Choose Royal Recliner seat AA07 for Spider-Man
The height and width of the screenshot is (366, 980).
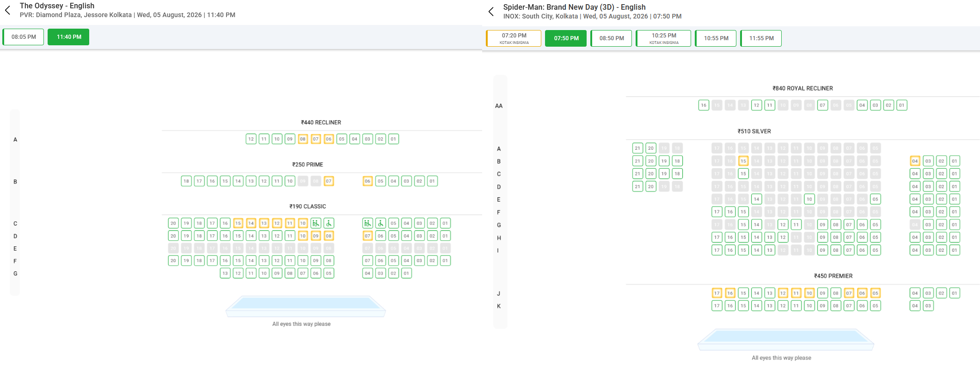coord(822,105)
